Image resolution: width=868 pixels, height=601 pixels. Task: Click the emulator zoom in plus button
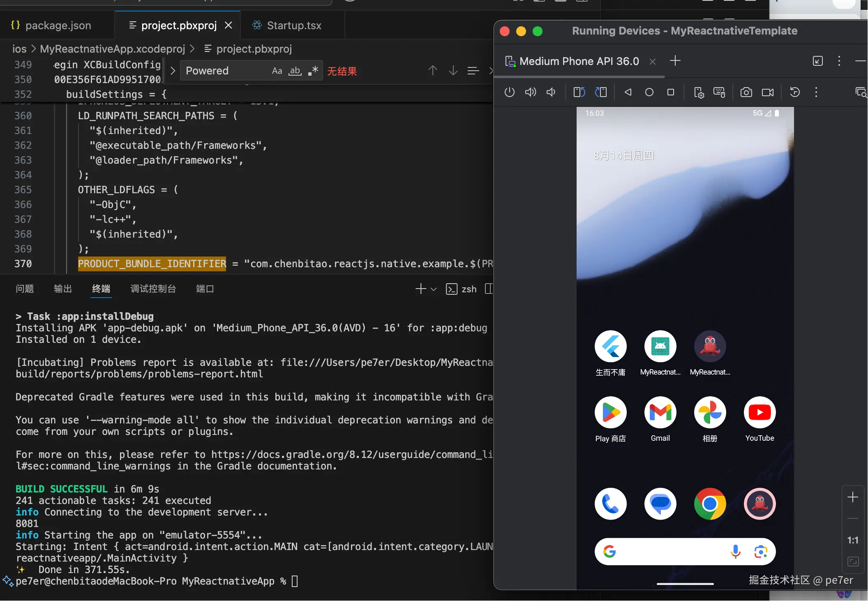point(852,497)
